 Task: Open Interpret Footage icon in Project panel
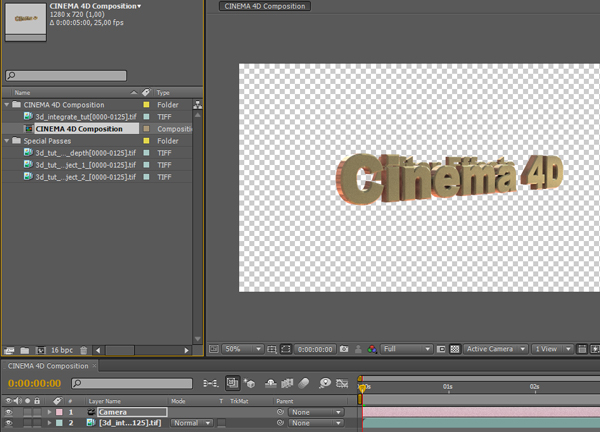[x=9, y=350]
